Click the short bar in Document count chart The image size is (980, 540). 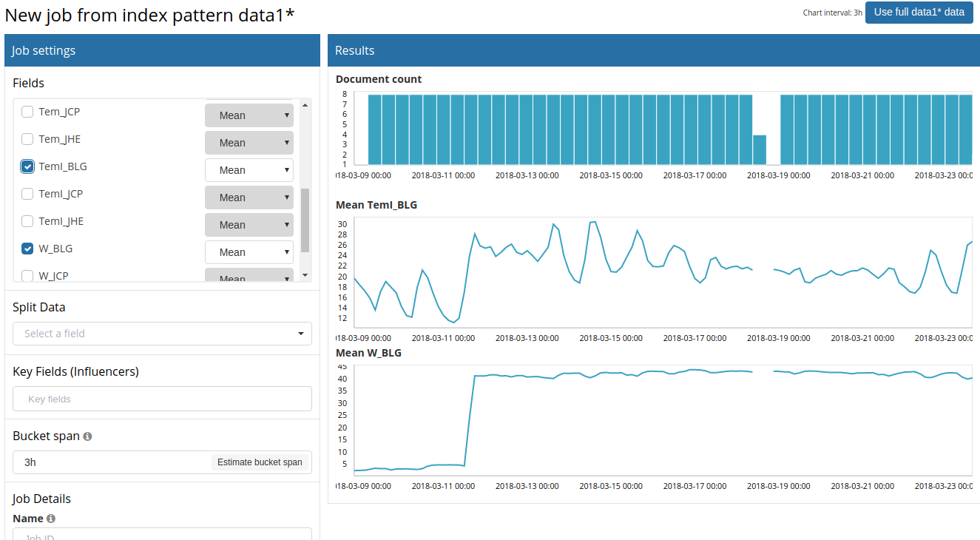760,149
